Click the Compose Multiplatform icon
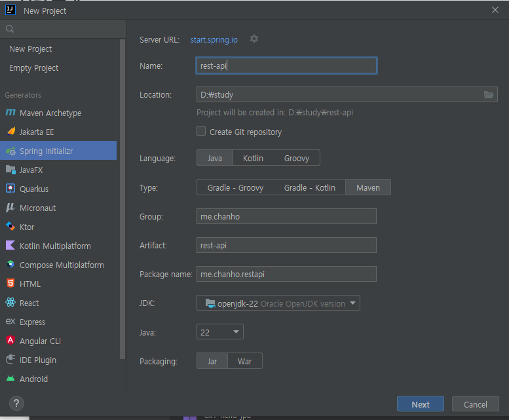The image size is (509, 420). coord(10,264)
